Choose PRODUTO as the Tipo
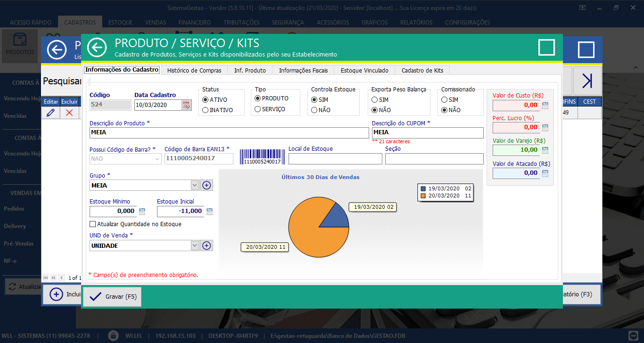Image resolution: width=644 pixels, height=343 pixels. point(257,98)
